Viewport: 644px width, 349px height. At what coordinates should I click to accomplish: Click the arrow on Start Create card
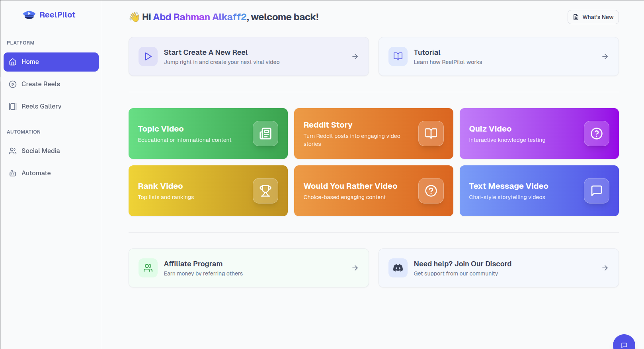(355, 56)
